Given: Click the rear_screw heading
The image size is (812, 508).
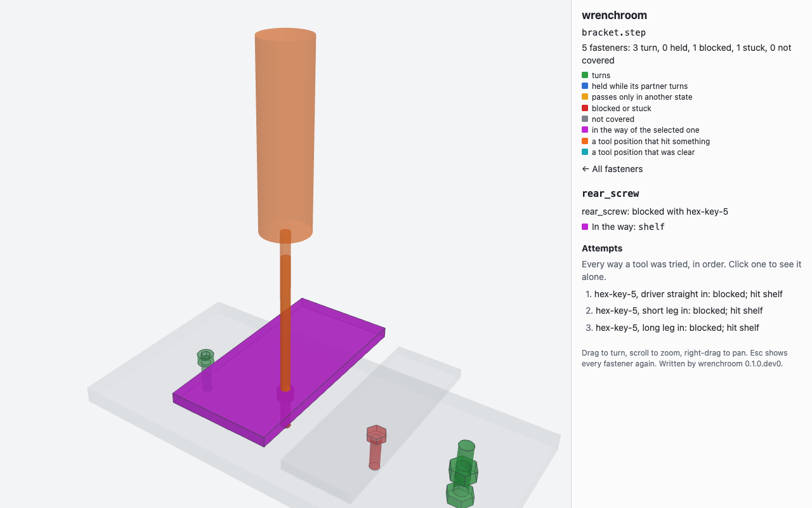Looking at the screenshot, I should point(610,194).
